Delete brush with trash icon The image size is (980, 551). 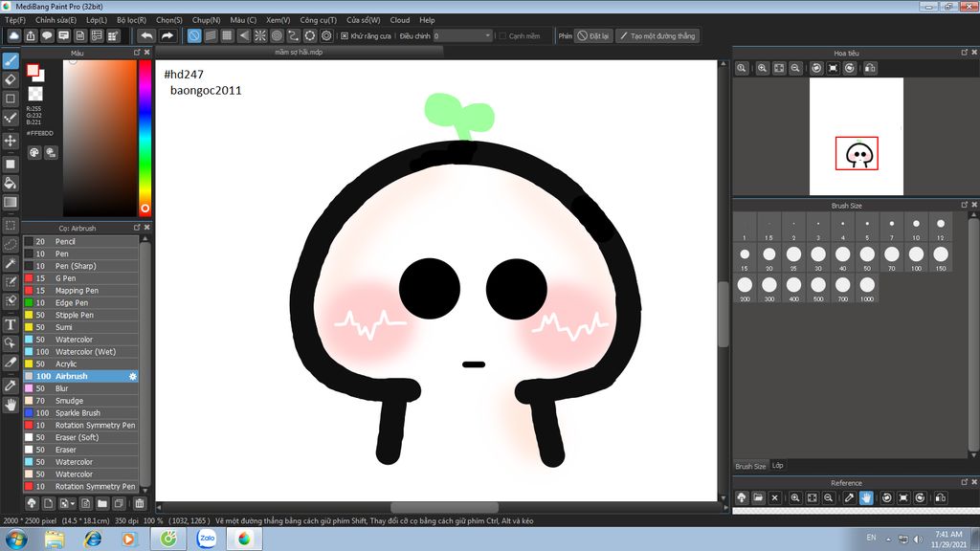click(x=140, y=503)
